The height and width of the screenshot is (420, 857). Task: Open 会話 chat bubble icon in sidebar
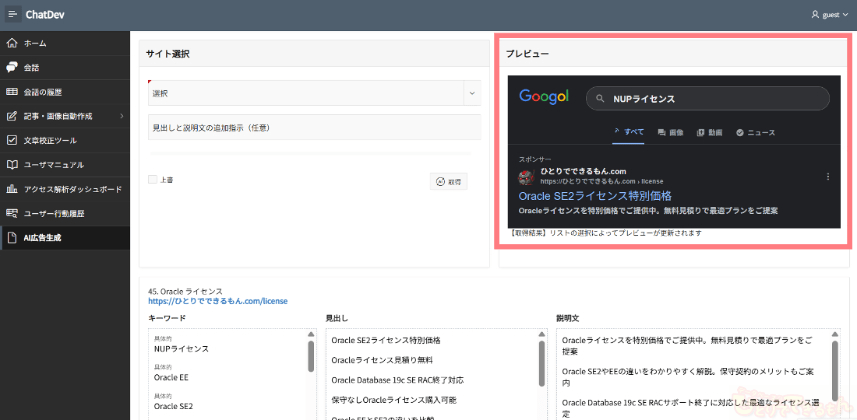tap(12, 68)
